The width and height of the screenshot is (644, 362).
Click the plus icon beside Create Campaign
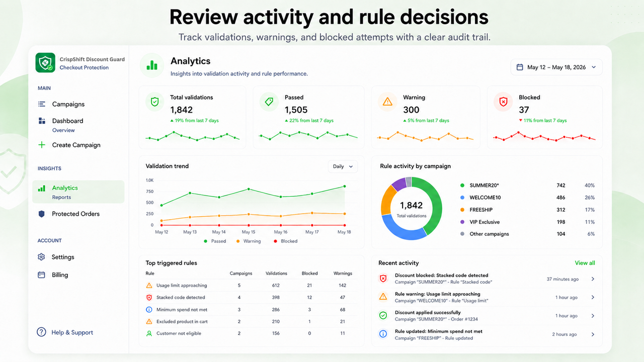point(42,145)
